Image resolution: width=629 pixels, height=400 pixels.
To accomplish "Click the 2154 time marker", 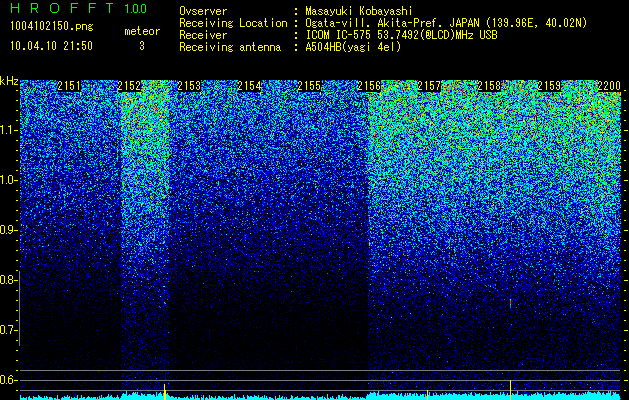I will 249,86.
